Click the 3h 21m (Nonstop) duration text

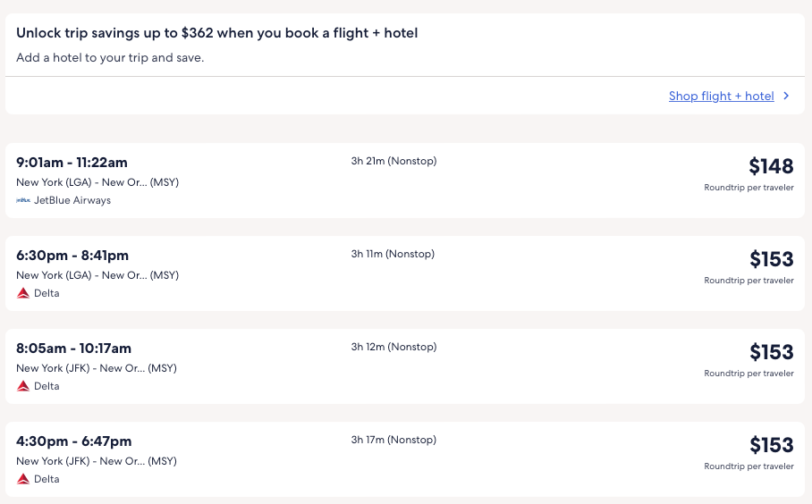pyautogui.click(x=393, y=161)
